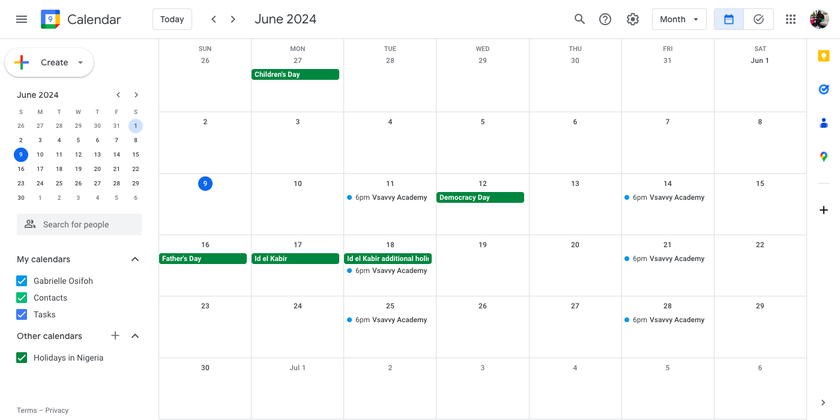The width and height of the screenshot is (840, 420).
Task: Click the Create button
Action: (49, 62)
